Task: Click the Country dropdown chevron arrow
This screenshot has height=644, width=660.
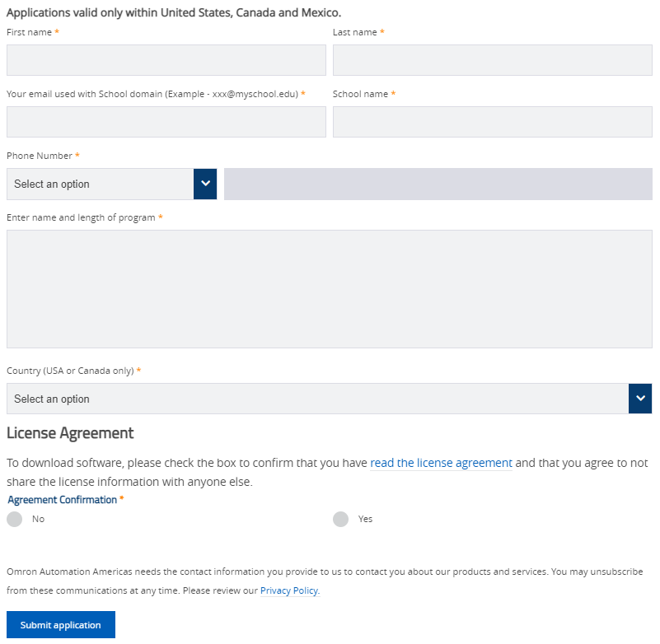Action: tap(640, 399)
